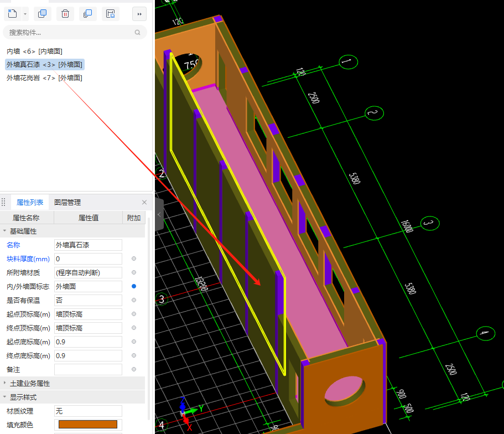Open the 所附墙材质 value field
Image resolution: width=504 pixels, height=434 pixels.
coord(88,273)
